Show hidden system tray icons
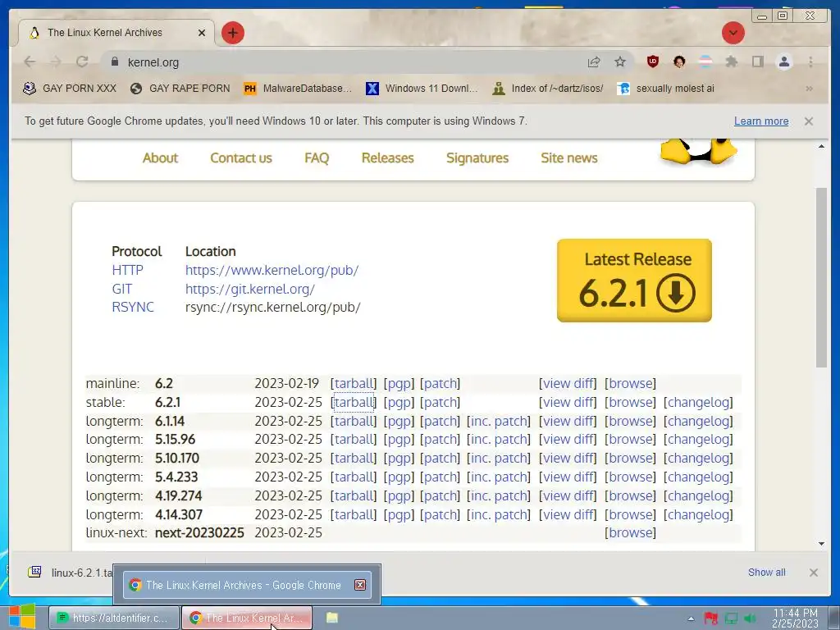Image resolution: width=840 pixels, height=630 pixels. pos(691,619)
